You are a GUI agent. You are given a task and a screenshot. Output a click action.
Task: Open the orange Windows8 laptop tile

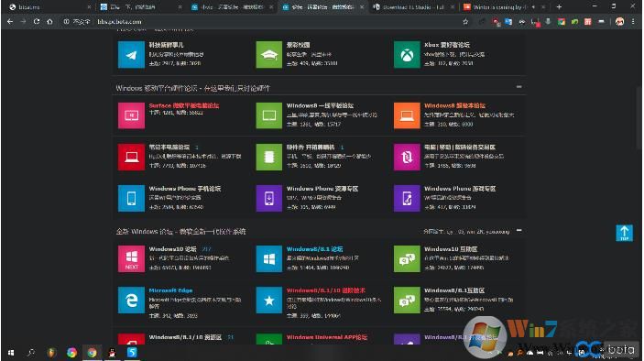[407, 115]
